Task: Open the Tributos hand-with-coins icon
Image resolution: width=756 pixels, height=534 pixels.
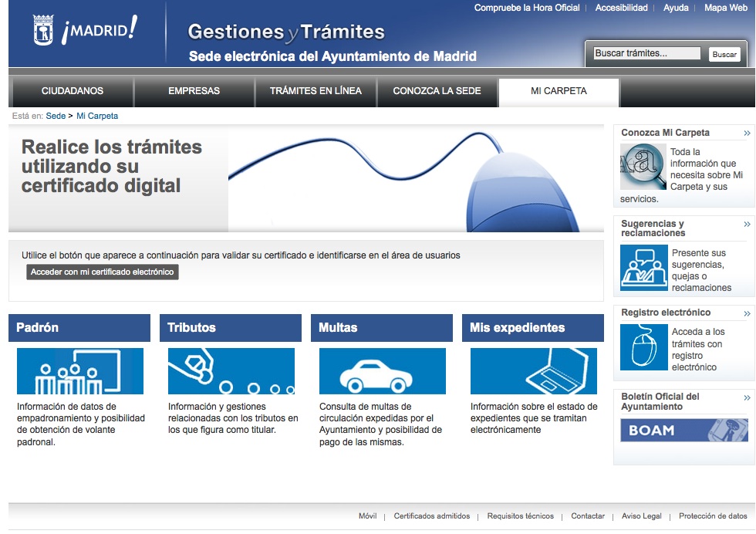Action: 231,371
